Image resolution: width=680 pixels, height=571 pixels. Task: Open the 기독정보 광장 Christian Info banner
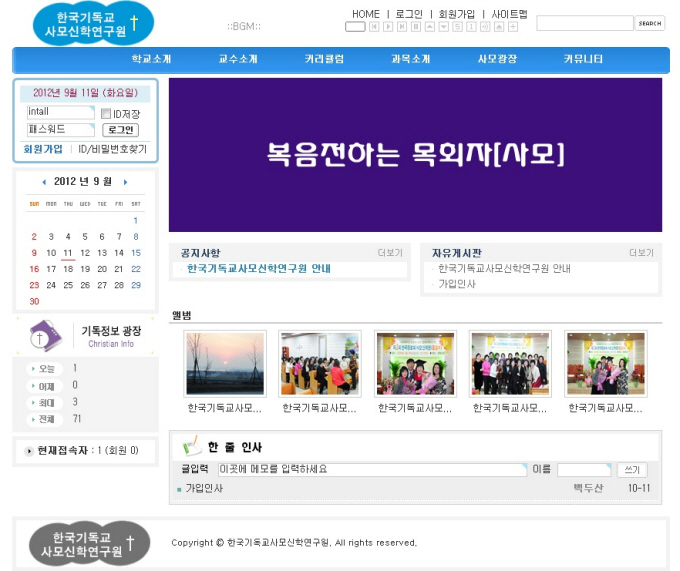pyautogui.click(x=86, y=335)
